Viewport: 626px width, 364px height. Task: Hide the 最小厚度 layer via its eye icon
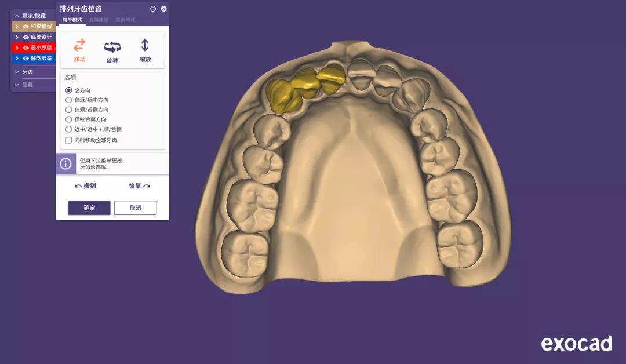[x=26, y=48]
